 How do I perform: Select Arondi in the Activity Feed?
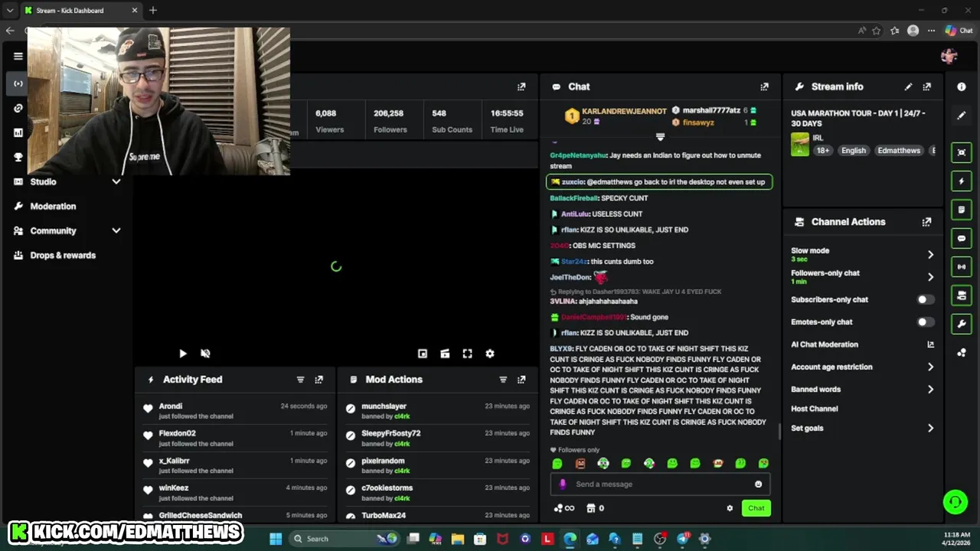[171, 406]
